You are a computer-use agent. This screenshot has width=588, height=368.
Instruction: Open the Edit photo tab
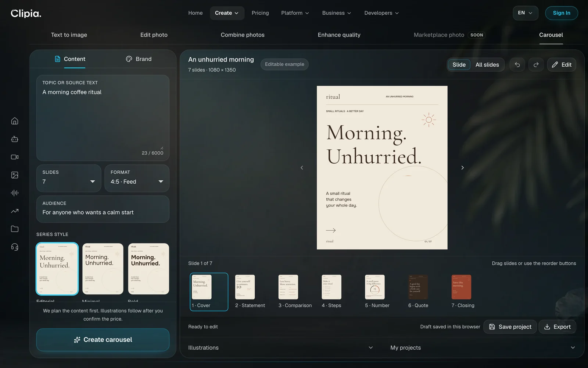pos(154,35)
